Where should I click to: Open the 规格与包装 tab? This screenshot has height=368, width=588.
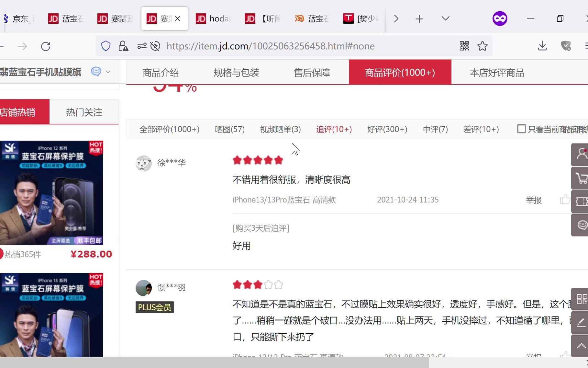[236, 73]
